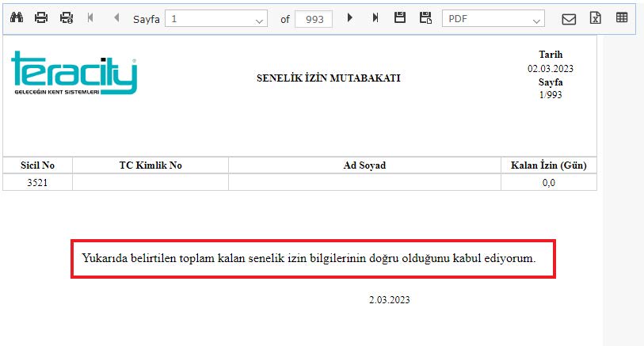Image resolution: width=644 pixels, height=346 pixels.
Task: Click the Kalan İzin (Gün) header
Action: [x=549, y=165]
